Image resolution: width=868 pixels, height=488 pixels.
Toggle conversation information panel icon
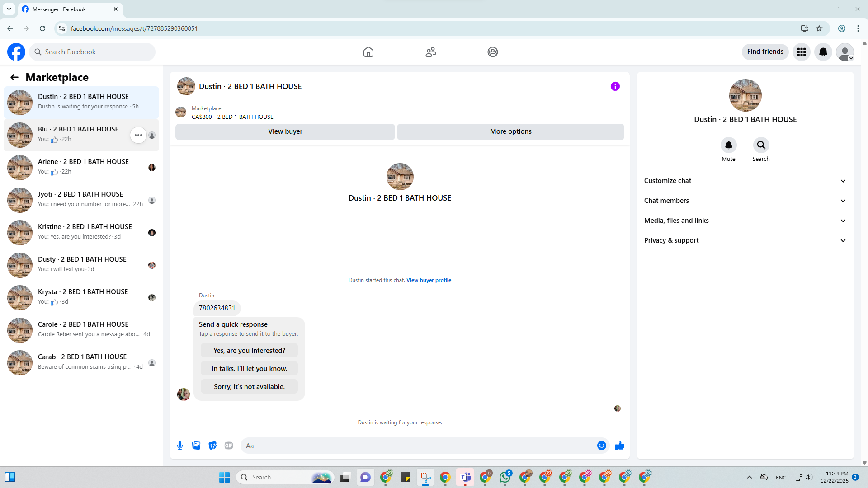[615, 86]
